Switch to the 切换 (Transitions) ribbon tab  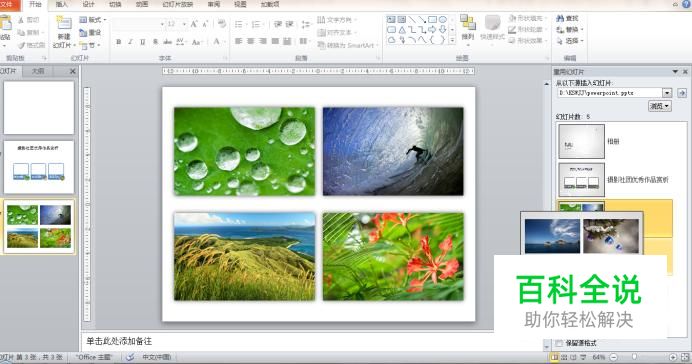pyautogui.click(x=115, y=4)
